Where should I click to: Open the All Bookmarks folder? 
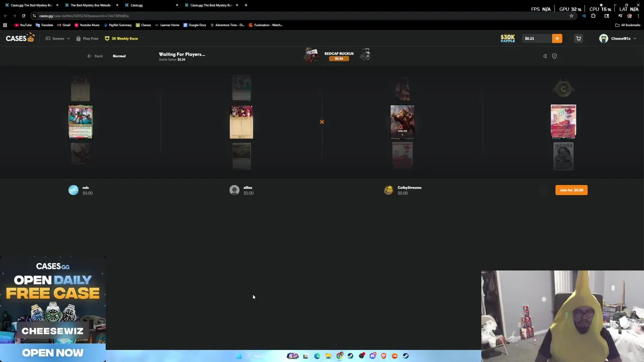click(628, 25)
